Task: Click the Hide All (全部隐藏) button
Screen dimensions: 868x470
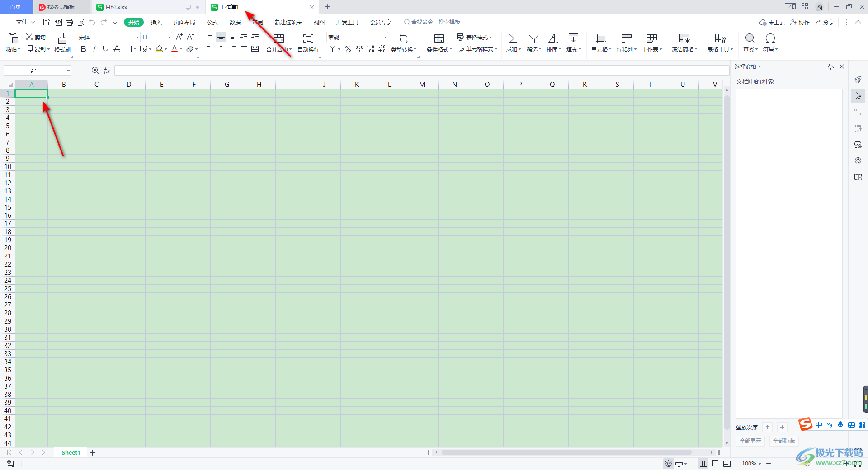Action: coord(783,441)
